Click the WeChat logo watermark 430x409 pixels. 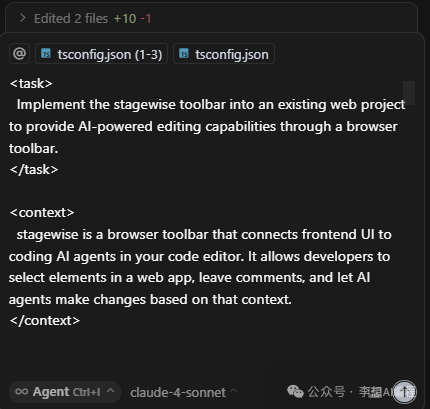click(x=295, y=392)
